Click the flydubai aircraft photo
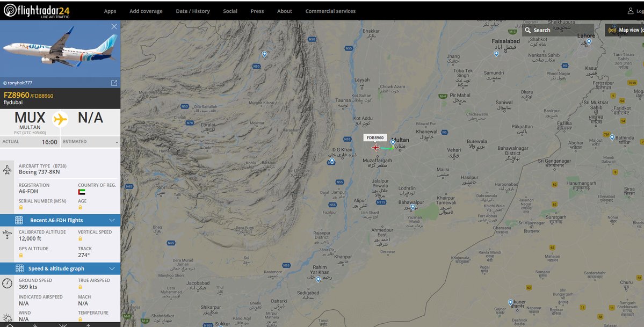Viewport: 644px width, 327px height. (60, 49)
